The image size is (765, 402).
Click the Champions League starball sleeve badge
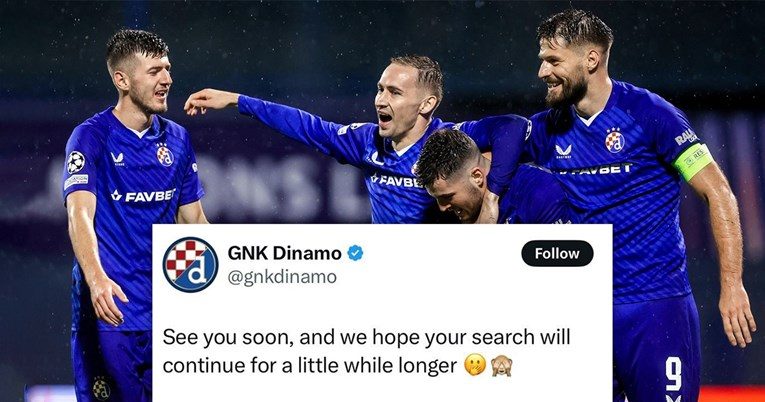(76, 162)
